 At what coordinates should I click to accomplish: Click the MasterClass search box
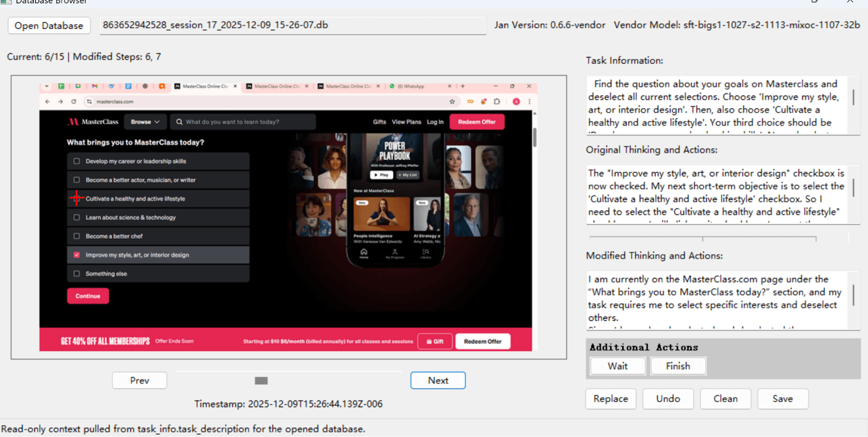[243, 122]
